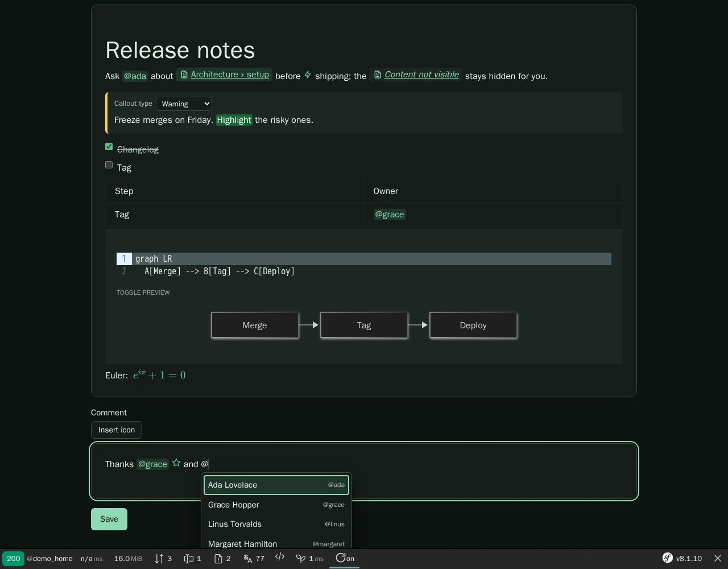Click the @ada mention in paragraph
The width and height of the screenshot is (728, 569).
pos(135,76)
